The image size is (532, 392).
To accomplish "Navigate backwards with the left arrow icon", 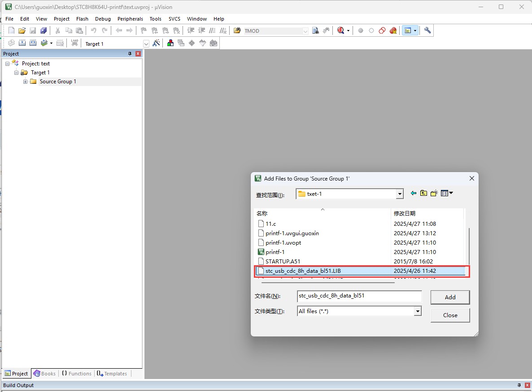I will pyautogui.click(x=119, y=30).
